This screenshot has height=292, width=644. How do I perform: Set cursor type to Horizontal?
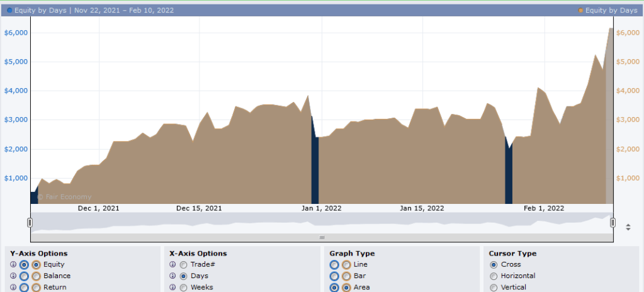click(x=494, y=276)
